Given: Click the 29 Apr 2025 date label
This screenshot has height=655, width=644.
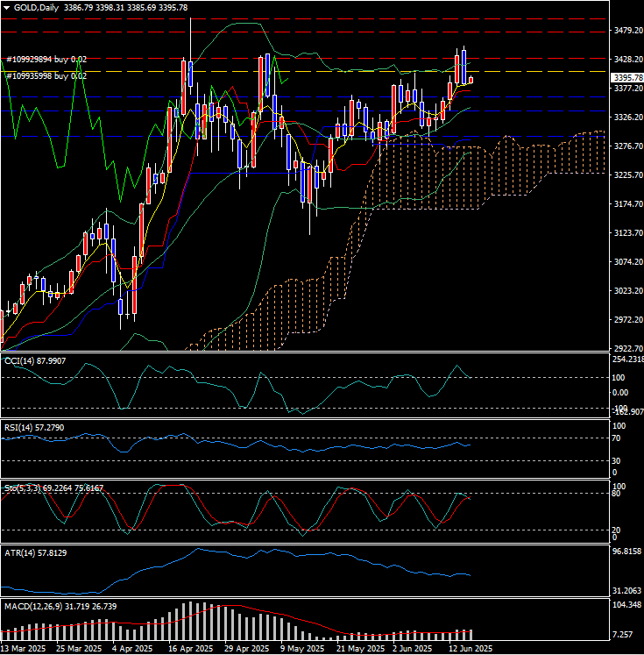Looking at the screenshot, I should [247, 649].
